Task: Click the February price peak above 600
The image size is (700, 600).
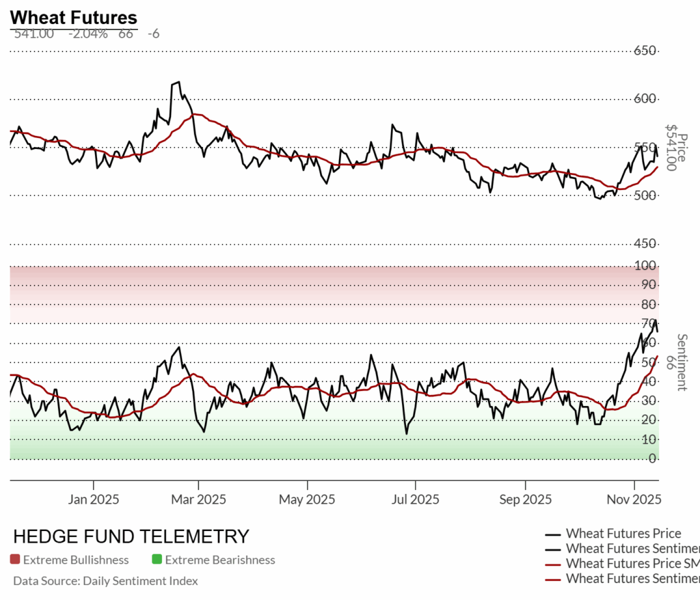Action: pos(178,83)
